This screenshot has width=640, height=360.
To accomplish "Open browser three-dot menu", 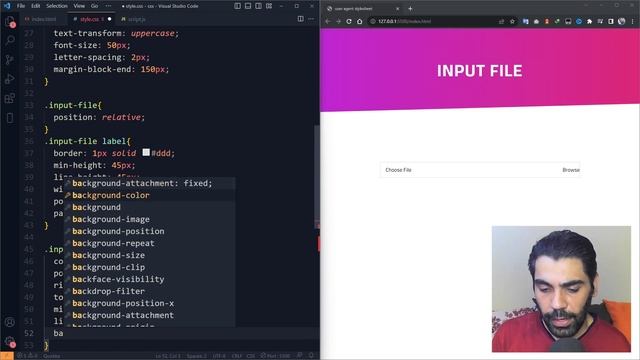I will (x=633, y=21).
